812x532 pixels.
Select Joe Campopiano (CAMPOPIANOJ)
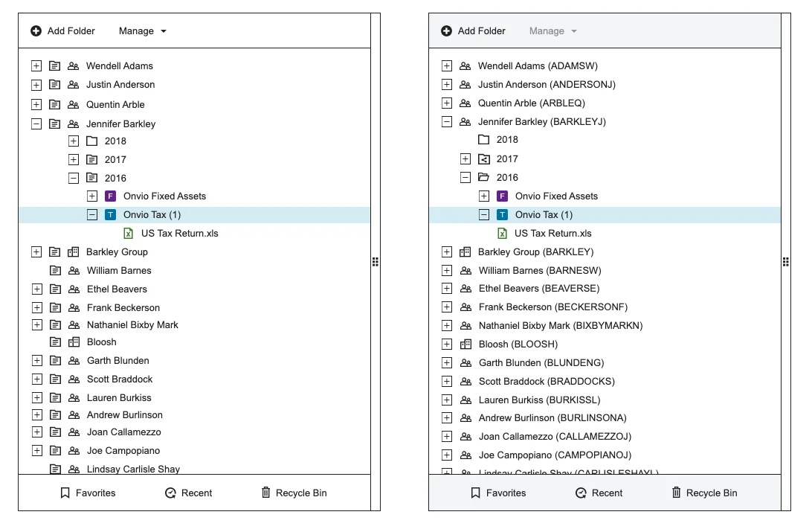coord(555,455)
